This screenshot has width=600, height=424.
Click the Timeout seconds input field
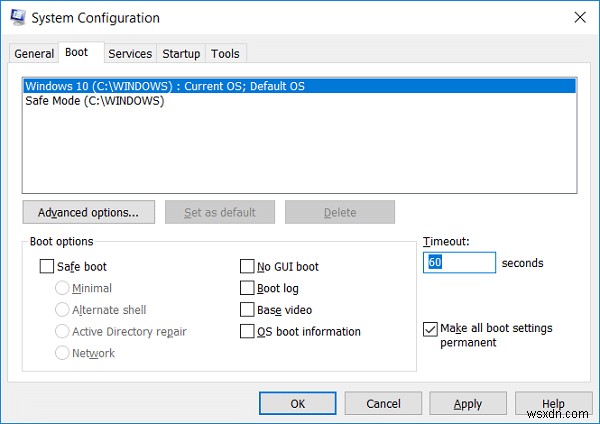459,263
